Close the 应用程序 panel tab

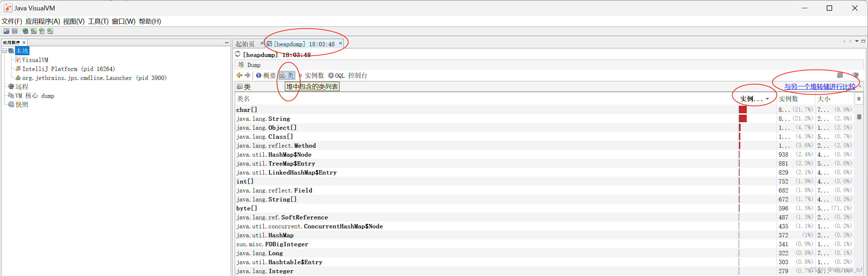pos(24,42)
